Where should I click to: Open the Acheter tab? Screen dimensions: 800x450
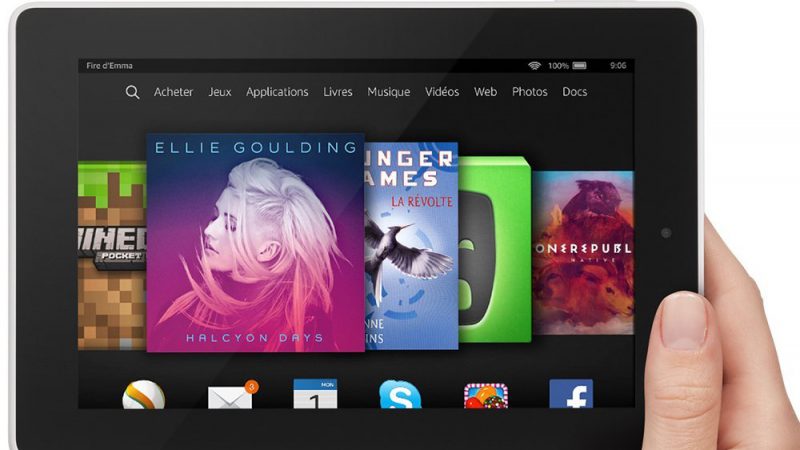[174, 92]
